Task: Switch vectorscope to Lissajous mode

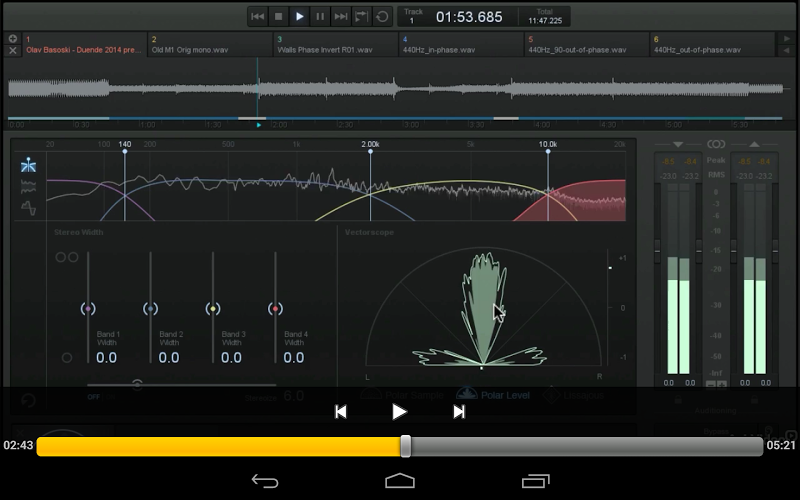Action: (572, 395)
